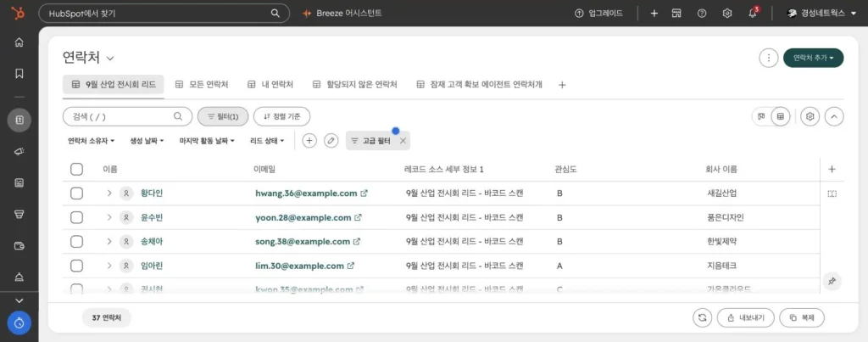Screen dimensions: 868x342
Task: Edit quick filters with pencil icon
Action: coord(331,141)
